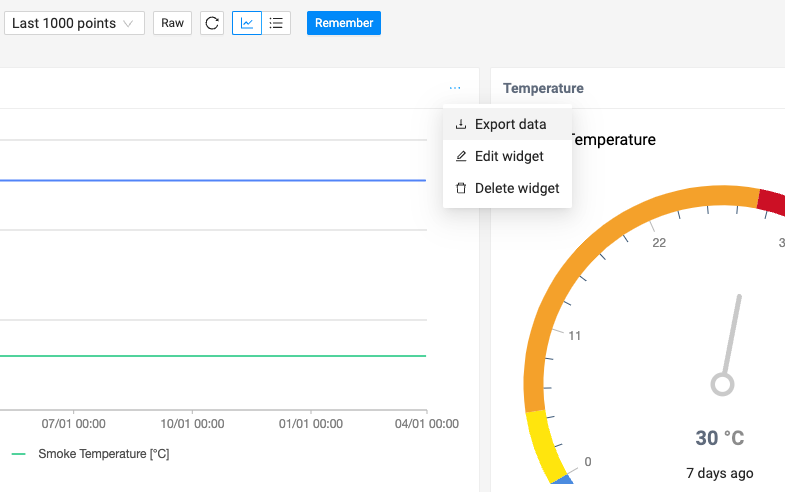The image size is (785, 492).
Task: Click the gauge 11 tick label
Action: point(575,336)
